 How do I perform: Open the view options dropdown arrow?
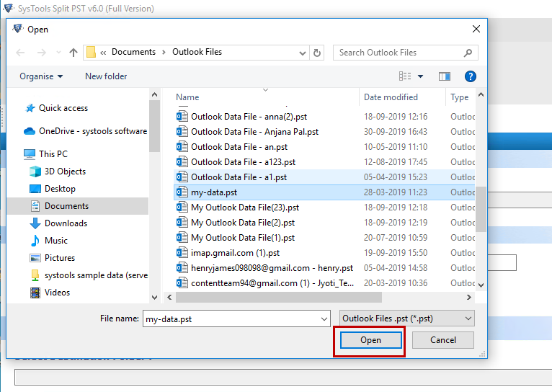(x=420, y=76)
